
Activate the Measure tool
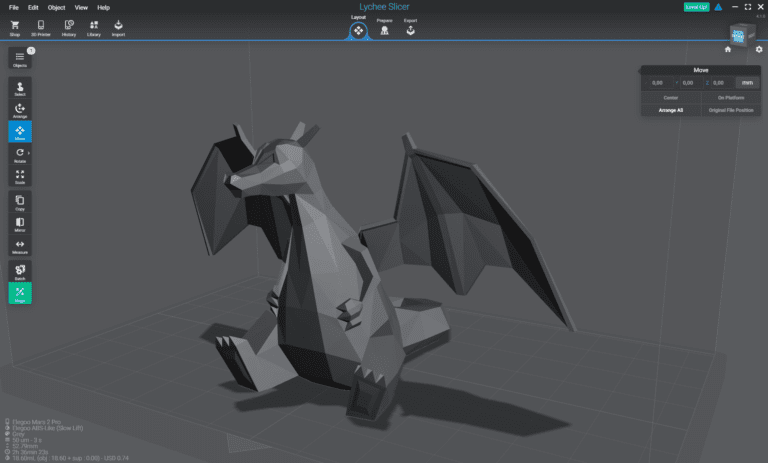pyautogui.click(x=20, y=245)
